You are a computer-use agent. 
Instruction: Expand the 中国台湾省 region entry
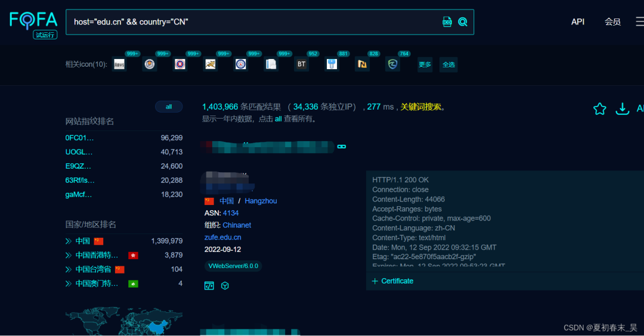point(68,269)
